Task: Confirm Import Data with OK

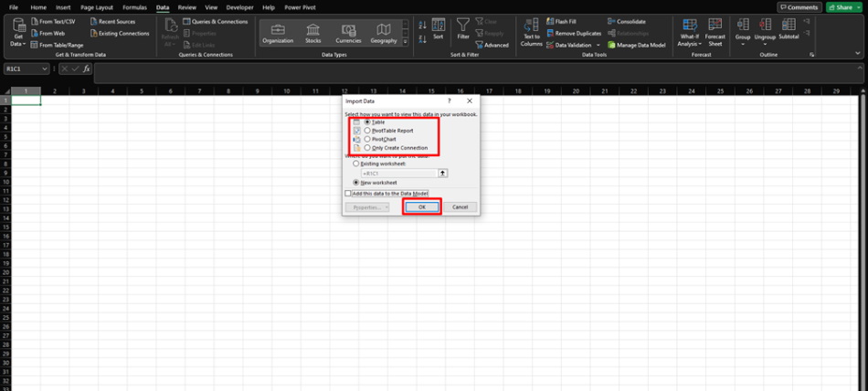Action: 422,206
